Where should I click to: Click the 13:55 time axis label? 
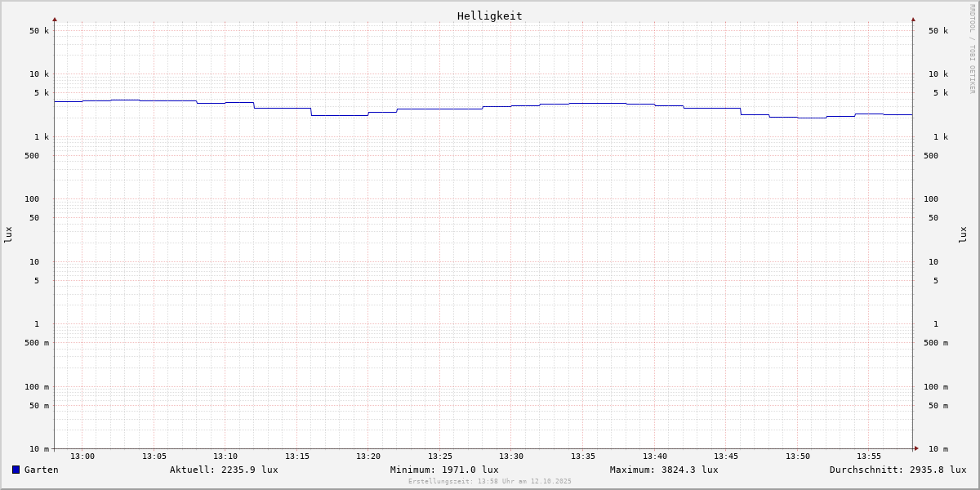pyautogui.click(x=869, y=457)
